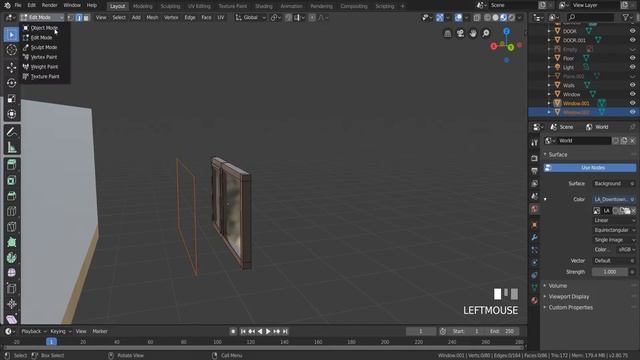This screenshot has height=360, width=640.
Task: Click the zoom magnifier viewport icon
Action: pyautogui.click(x=486, y=33)
